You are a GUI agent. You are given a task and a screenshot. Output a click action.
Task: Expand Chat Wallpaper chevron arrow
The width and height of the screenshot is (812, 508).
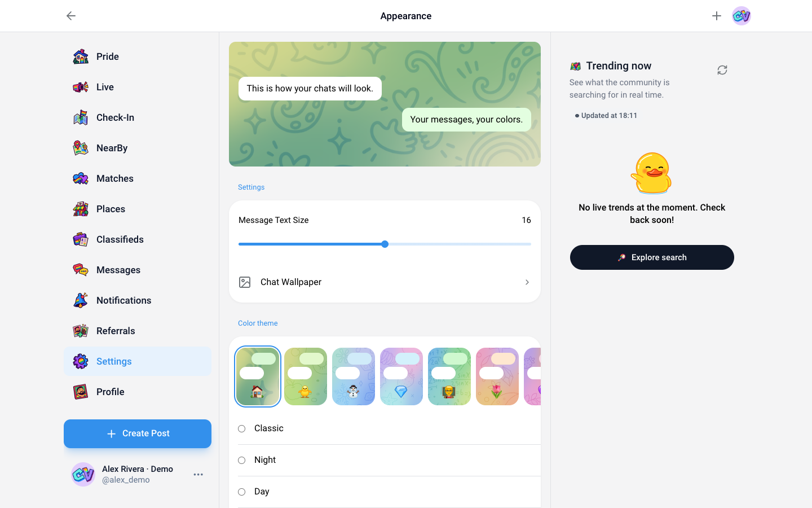tap(527, 282)
